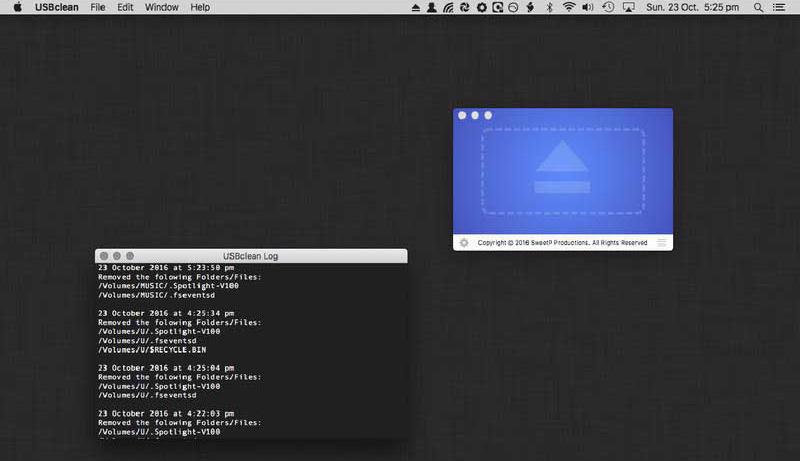Click the $RECYCLE.BIN log line
This screenshot has width=800, height=461.
tap(152, 351)
